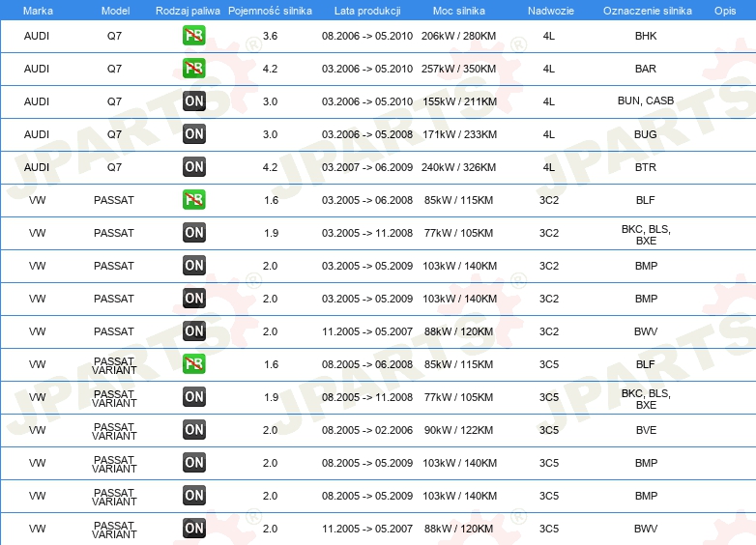Viewport: 756px width, 545px height.
Task: Click the Pojemność silnika column header
Action: (x=270, y=11)
